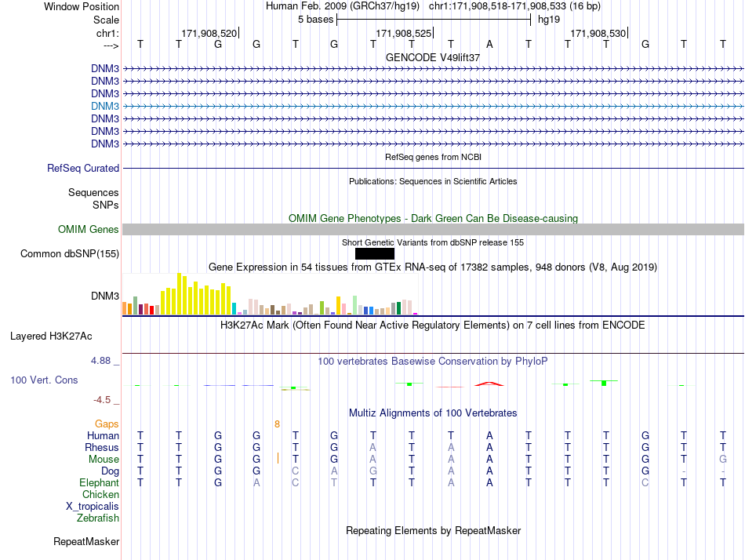
Task: Open Repeating Elements by RepeatMasker title
Action: [433, 530]
